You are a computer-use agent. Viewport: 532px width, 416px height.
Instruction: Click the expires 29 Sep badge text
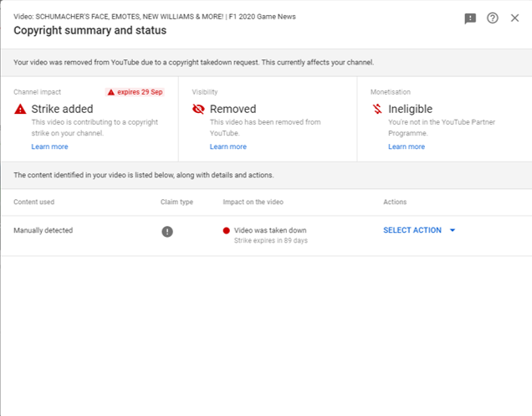pyautogui.click(x=140, y=92)
